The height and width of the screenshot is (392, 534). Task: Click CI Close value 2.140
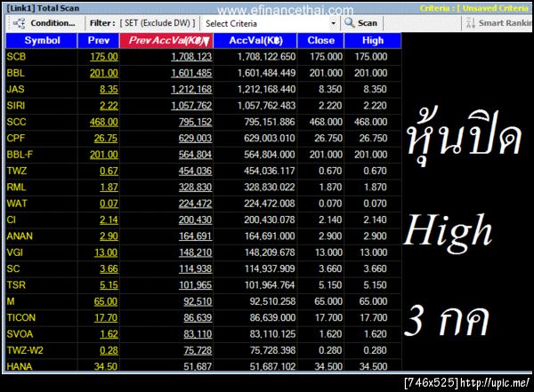pos(330,220)
